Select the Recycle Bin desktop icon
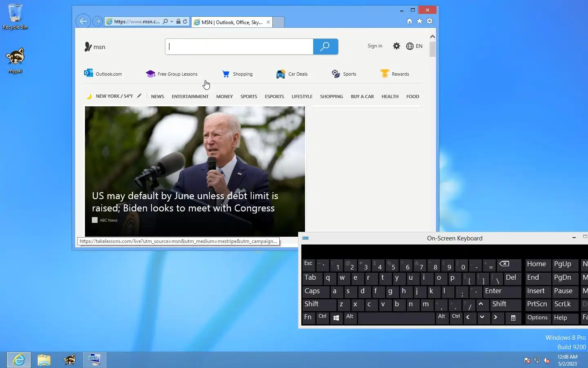 (15, 16)
